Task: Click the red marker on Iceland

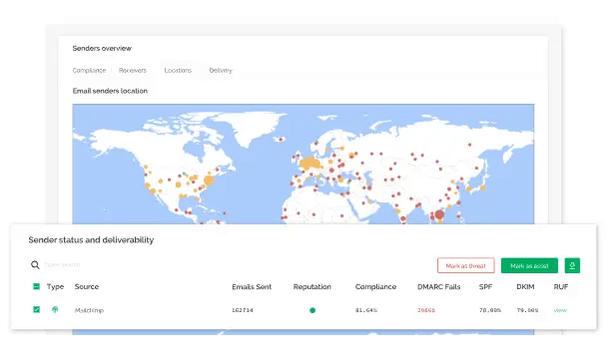Action: point(282,139)
